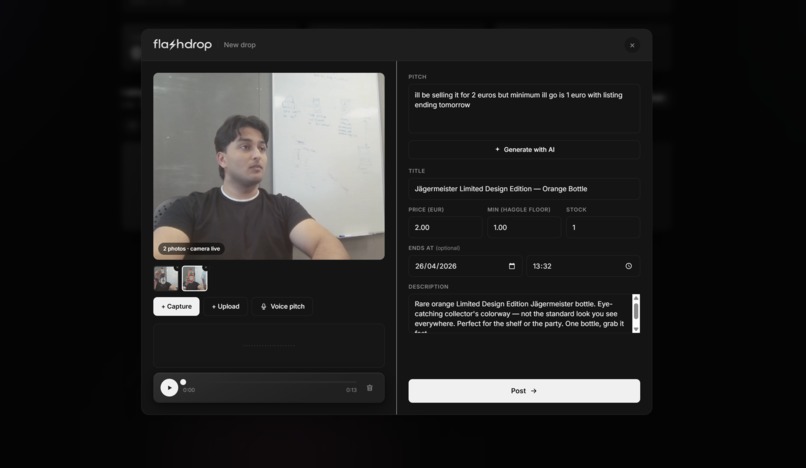
Task: Open the clock time picker icon
Action: click(628, 266)
